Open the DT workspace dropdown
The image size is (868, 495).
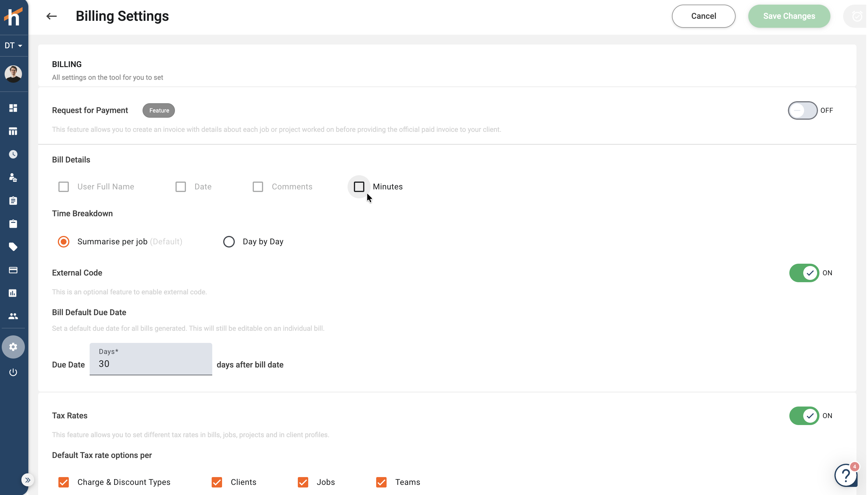(x=14, y=46)
